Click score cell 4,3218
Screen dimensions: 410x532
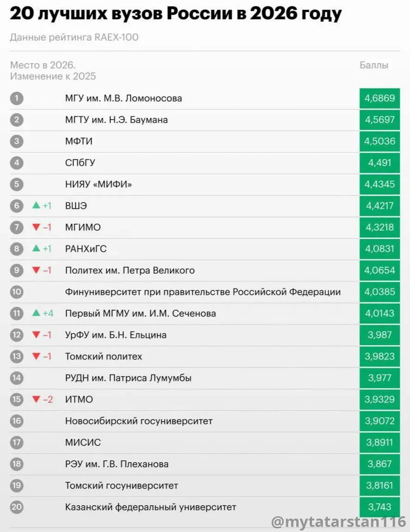(380, 227)
